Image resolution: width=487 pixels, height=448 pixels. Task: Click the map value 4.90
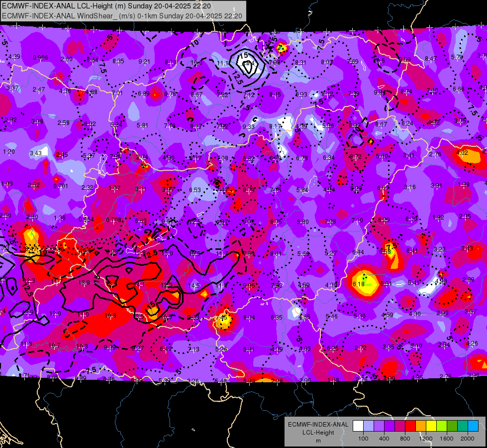[168, 158]
